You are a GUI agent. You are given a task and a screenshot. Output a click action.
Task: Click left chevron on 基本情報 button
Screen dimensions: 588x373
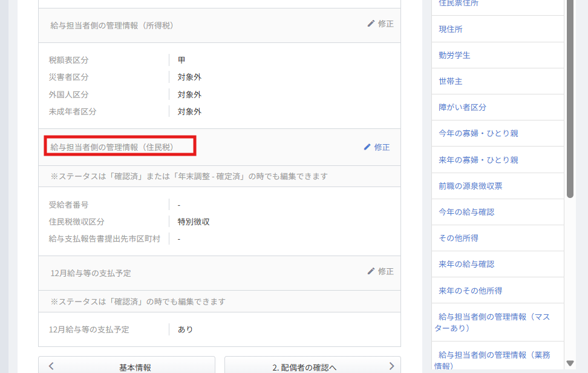tap(51, 366)
